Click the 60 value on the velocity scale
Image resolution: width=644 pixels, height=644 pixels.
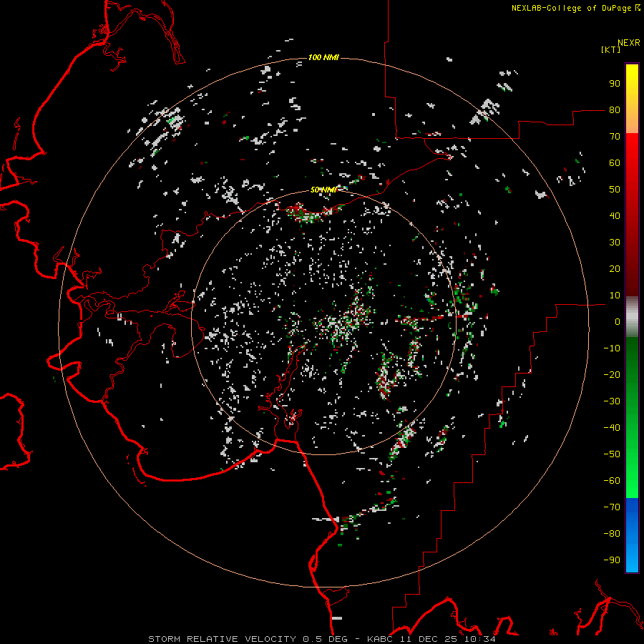pyautogui.click(x=615, y=163)
